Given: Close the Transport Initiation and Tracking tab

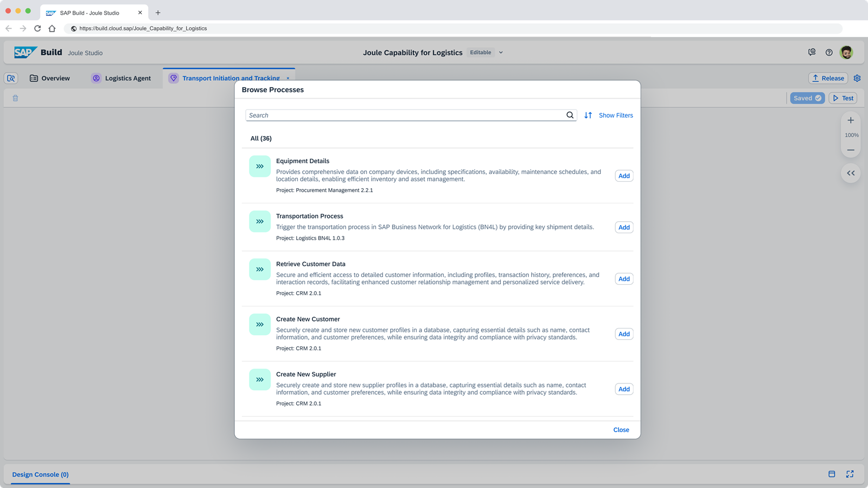Looking at the screenshot, I should pyautogui.click(x=288, y=78).
